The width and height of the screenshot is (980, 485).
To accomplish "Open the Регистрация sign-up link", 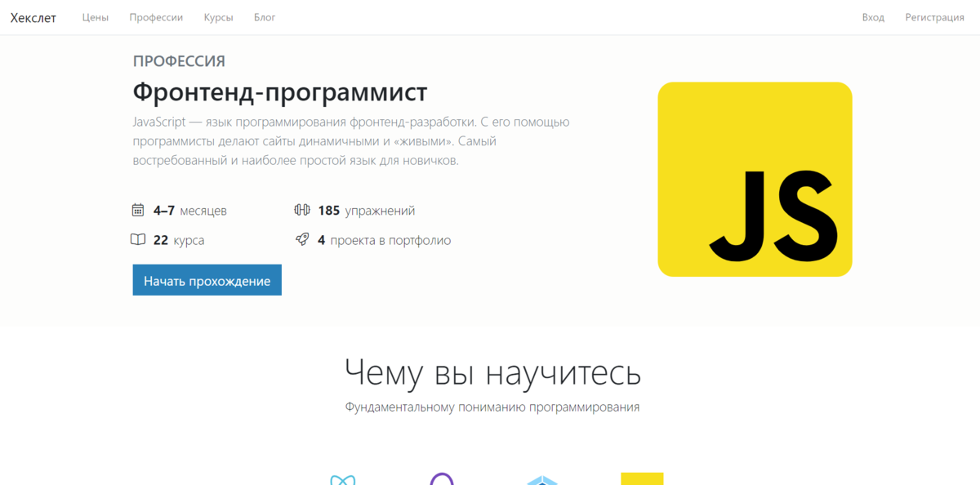I will tap(934, 17).
